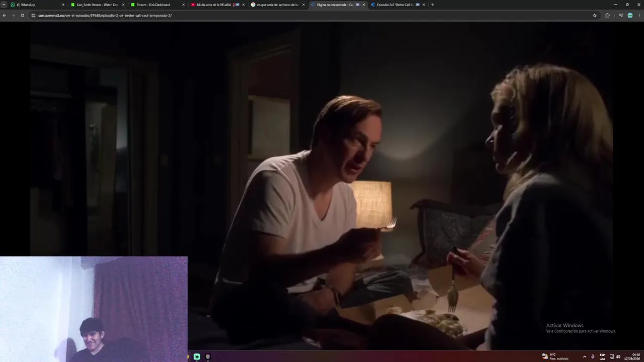
Task: Open the volume speaker tray icon
Action: [618, 356]
